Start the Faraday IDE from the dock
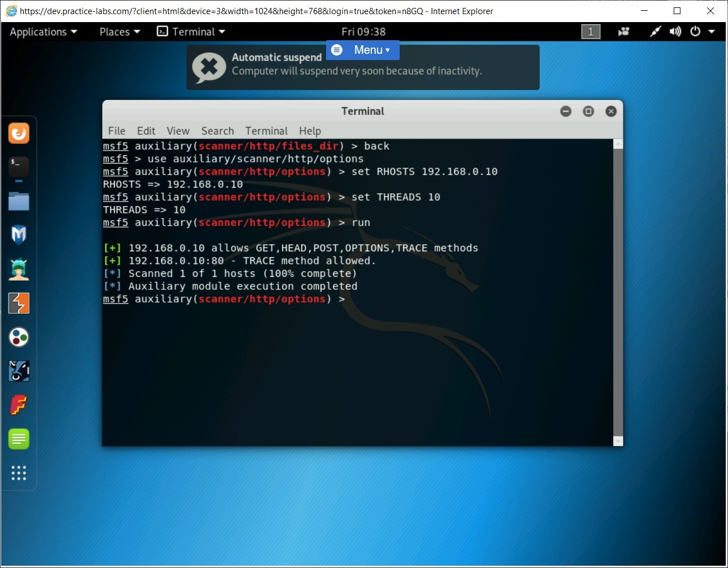The height and width of the screenshot is (568, 728). pyautogui.click(x=19, y=405)
